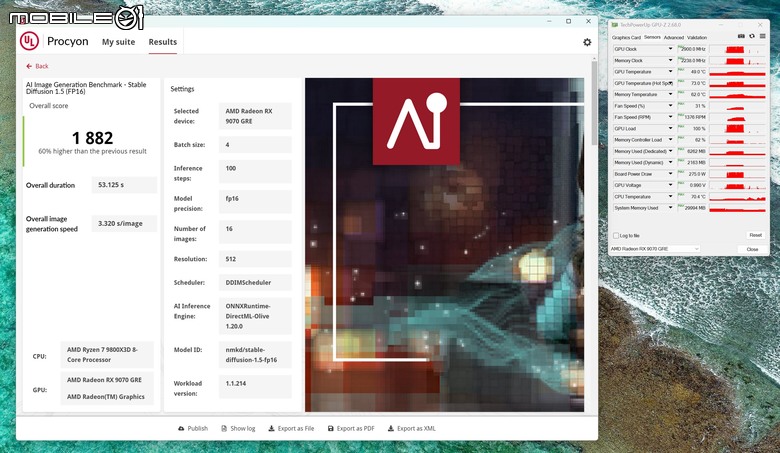Click the GPU Clock value 2900.0 MHz

(693, 49)
